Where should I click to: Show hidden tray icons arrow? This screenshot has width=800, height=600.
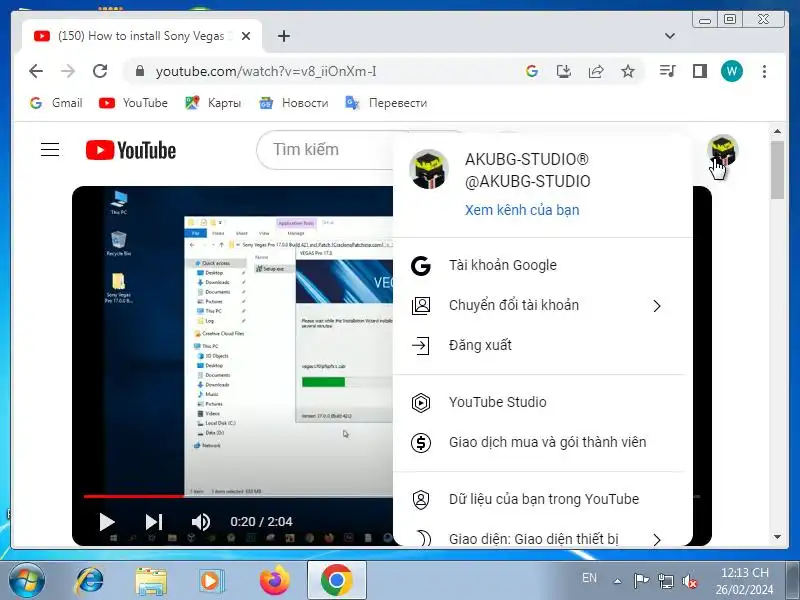click(617, 581)
